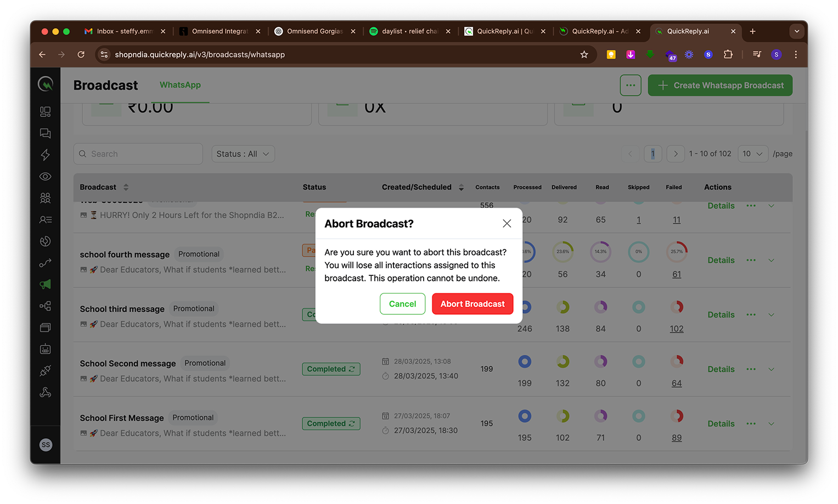Screen dimensions: 838x504
Task: Click the eye icon in sidebar
Action: [x=46, y=177]
